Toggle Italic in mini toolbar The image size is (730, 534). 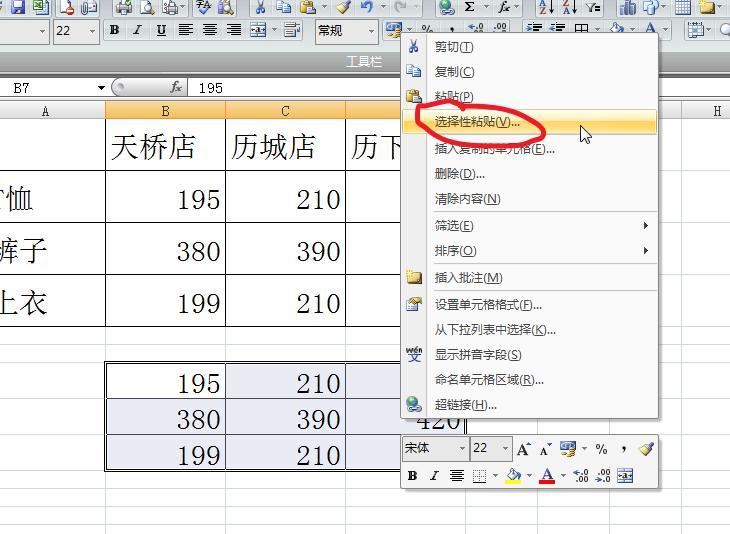point(434,476)
